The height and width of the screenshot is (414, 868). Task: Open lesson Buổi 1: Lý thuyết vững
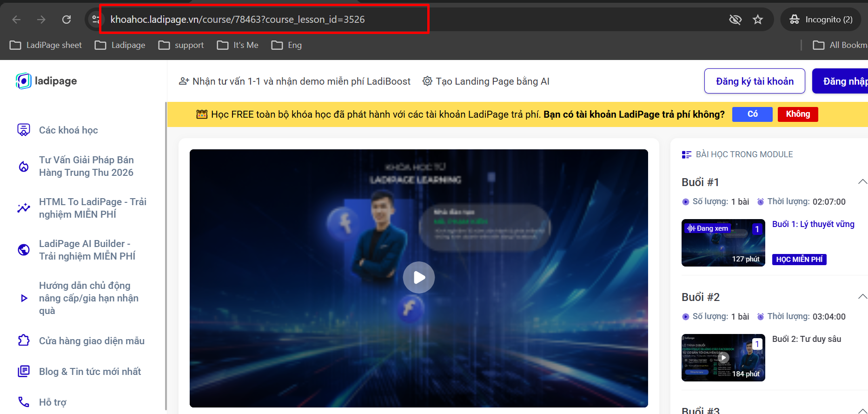813,224
